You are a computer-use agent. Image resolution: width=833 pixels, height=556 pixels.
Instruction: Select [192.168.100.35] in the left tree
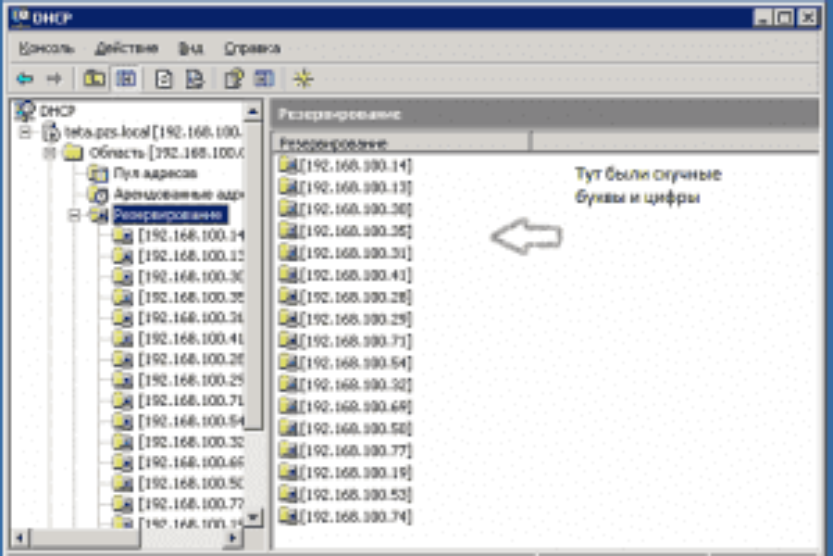pos(191,298)
